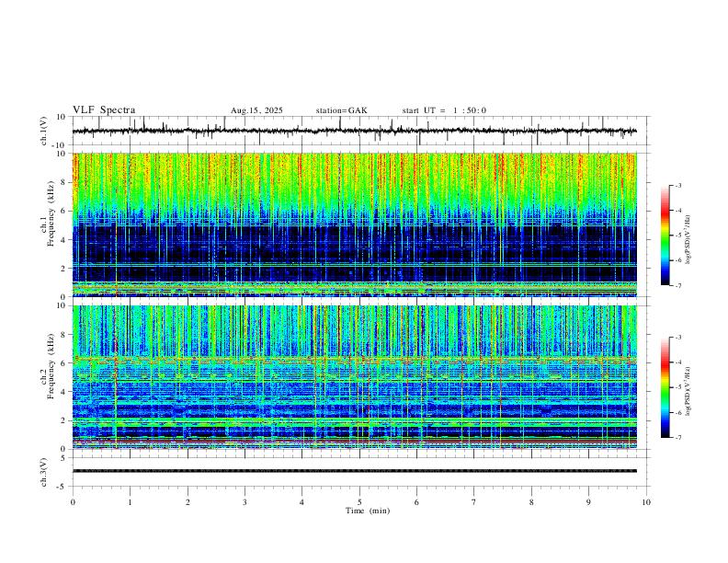
Task: Click time axis tick label "5"
Action: coord(359,502)
